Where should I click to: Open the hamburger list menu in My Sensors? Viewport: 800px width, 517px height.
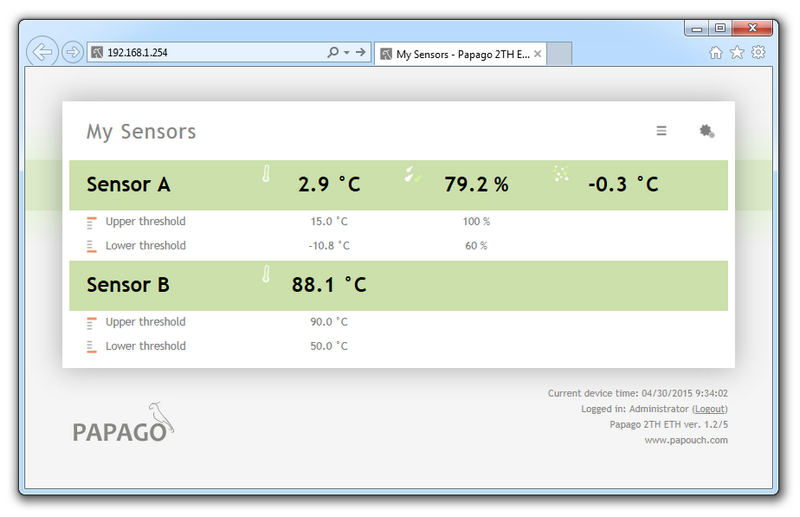661,130
